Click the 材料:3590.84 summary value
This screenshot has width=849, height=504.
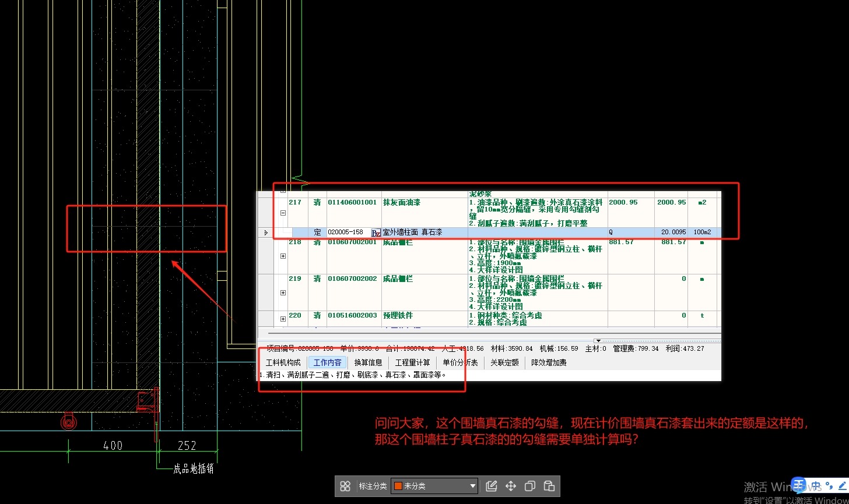coord(511,349)
